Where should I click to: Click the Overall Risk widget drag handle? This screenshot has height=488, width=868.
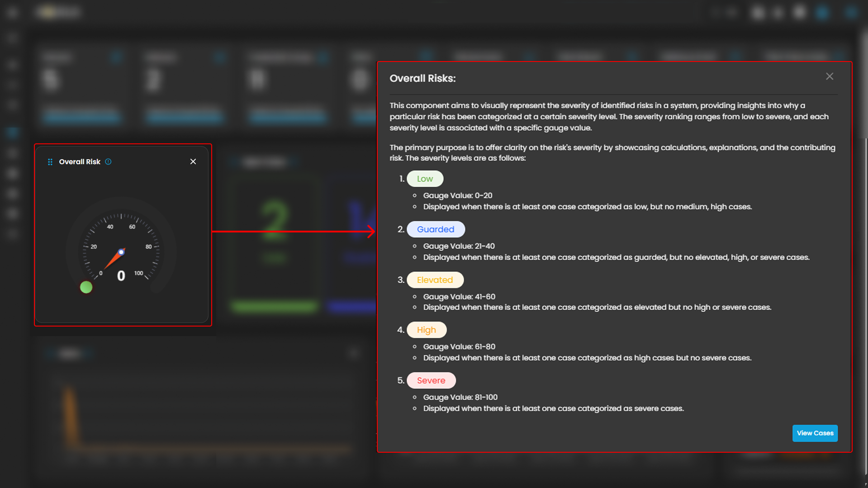pyautogui.click(x=50, y=162)
